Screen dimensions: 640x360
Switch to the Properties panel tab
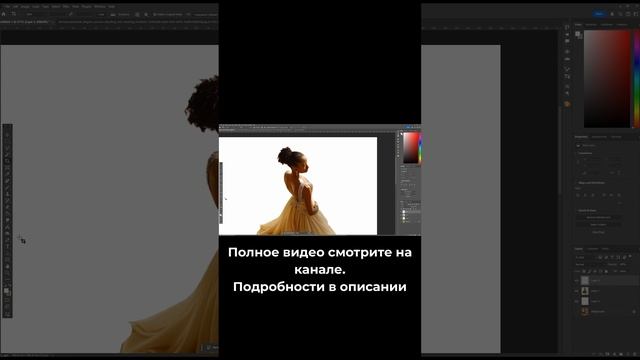click(581, 137)
